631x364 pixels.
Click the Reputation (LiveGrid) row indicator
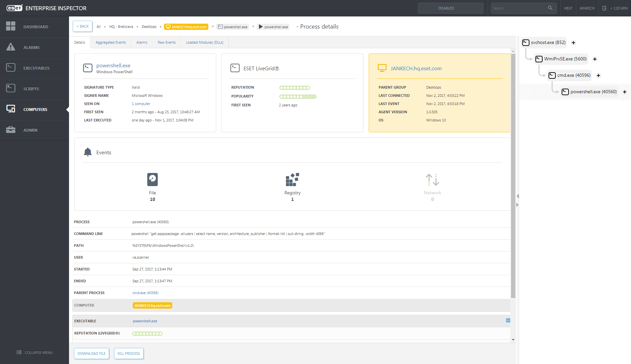(x=147, y=333)
